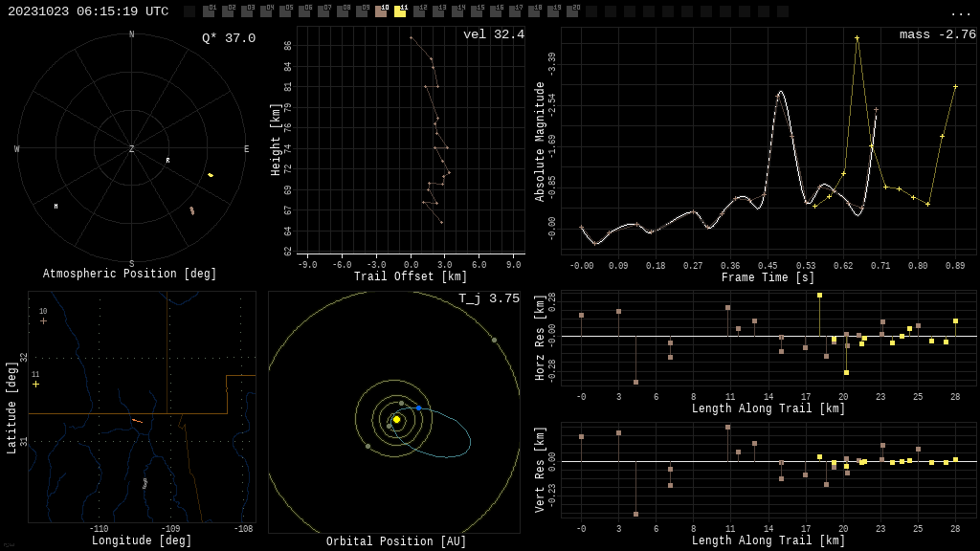This screenshot has height=551, width=980.
Task: Select station square labeled 16
Action: 496,11
